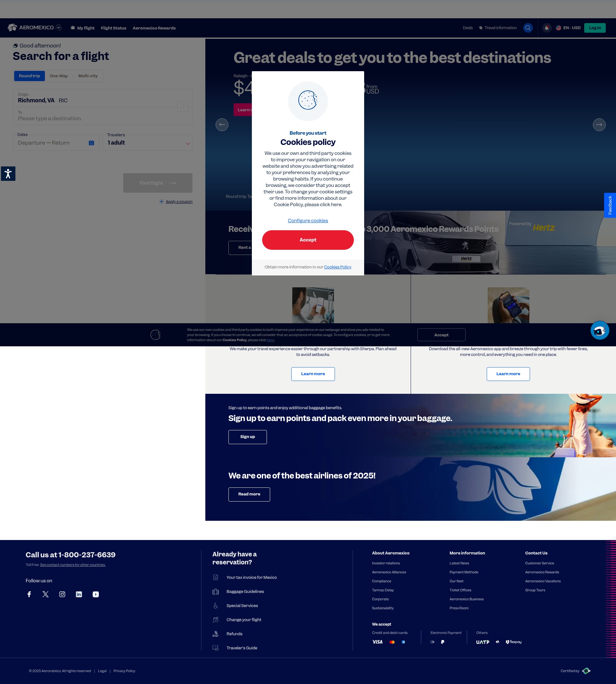Click Find flight button
The height and width of the screenshot is (684, 616).
pyautogui.click(x=158, y=183)
